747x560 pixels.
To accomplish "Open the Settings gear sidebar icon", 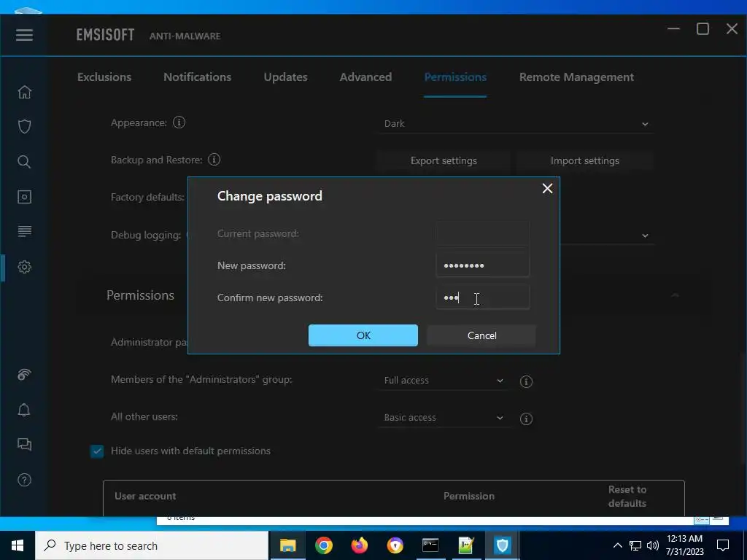I will pos(24,267).
